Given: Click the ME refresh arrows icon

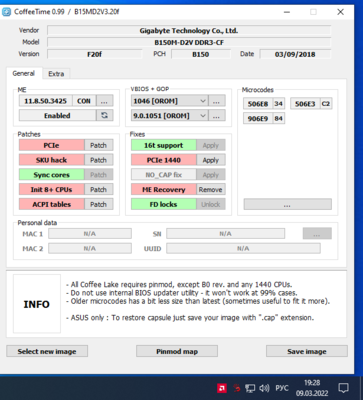Looking at the screenshot, I should click(x=105, y=115).
